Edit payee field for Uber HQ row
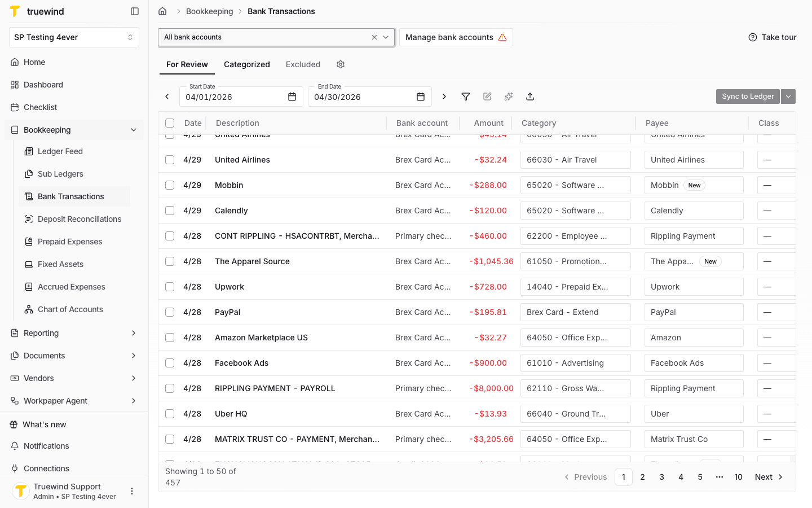 click(x=694, y=414)
